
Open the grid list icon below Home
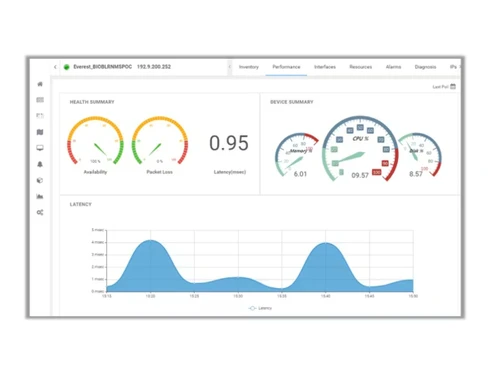click(40, 100)
